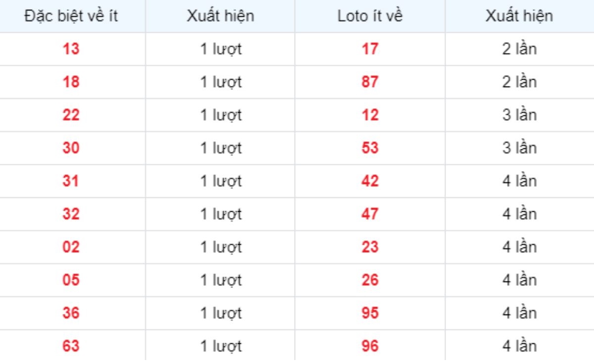Click the 'Loto ít về' column header

pyautogui.click(x=370, y=16)
